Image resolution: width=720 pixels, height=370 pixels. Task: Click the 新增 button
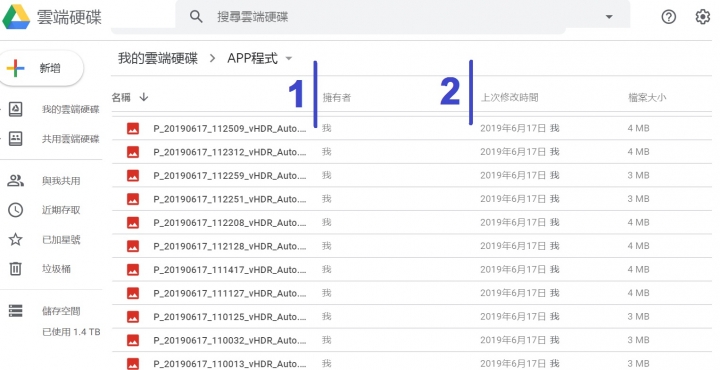point(41,68)
